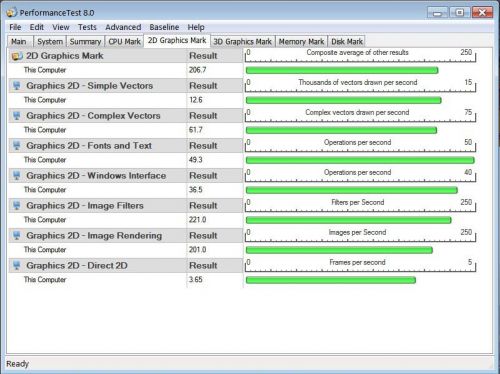Select the 2D Graphics Mark tab
Image resolution: width=500 pixels, height=374 pixels.
[x=177, y=41]
